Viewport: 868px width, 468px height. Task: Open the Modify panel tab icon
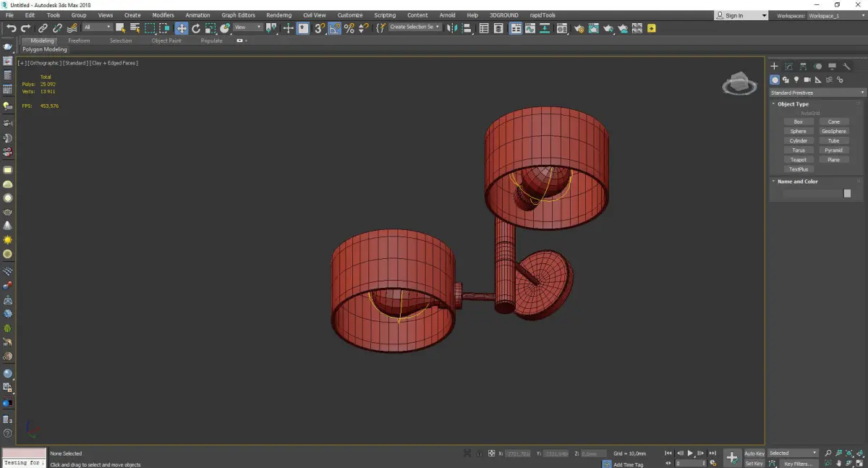coord(789,67)
